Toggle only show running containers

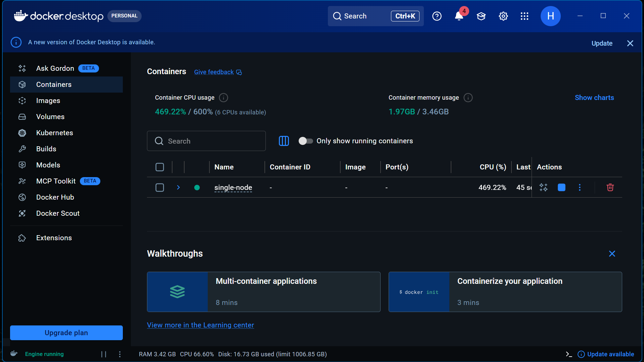pos(305,141)
